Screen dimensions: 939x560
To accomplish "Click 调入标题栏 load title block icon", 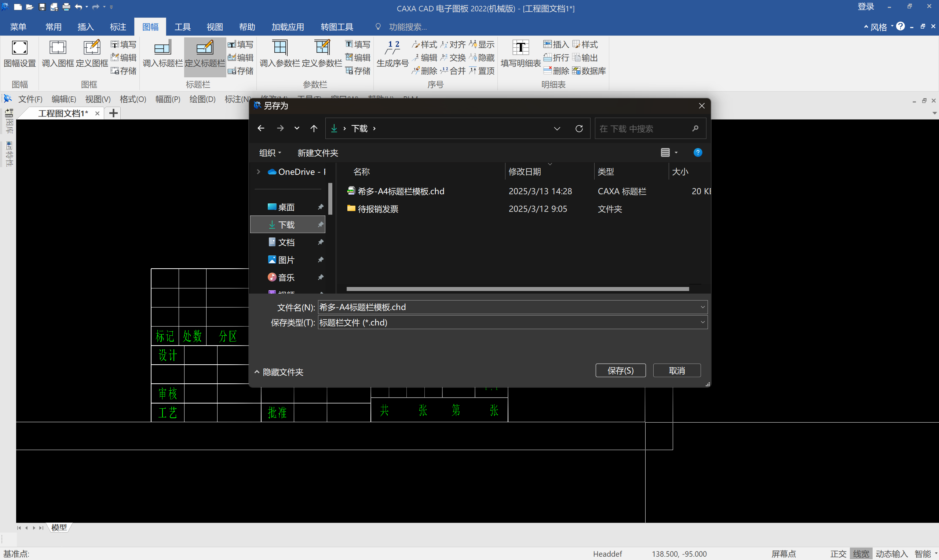I will (x=162, y=54).
